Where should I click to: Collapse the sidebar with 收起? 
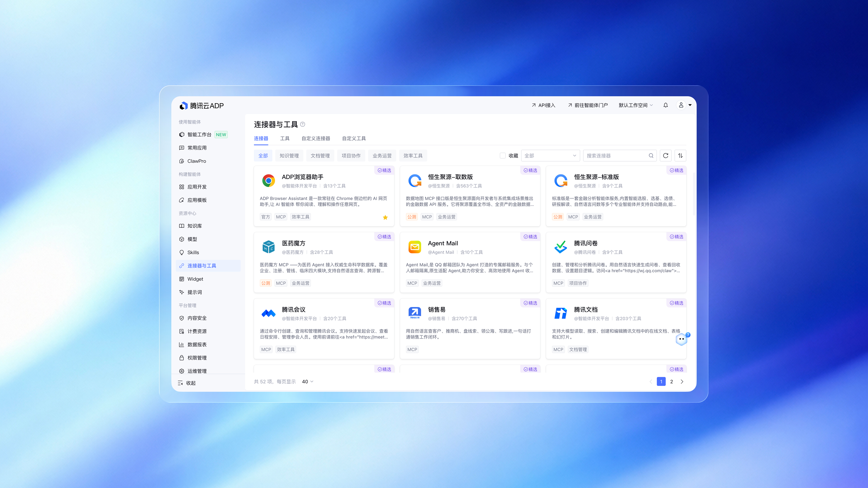pyautogui.click(x=187, y=383)
